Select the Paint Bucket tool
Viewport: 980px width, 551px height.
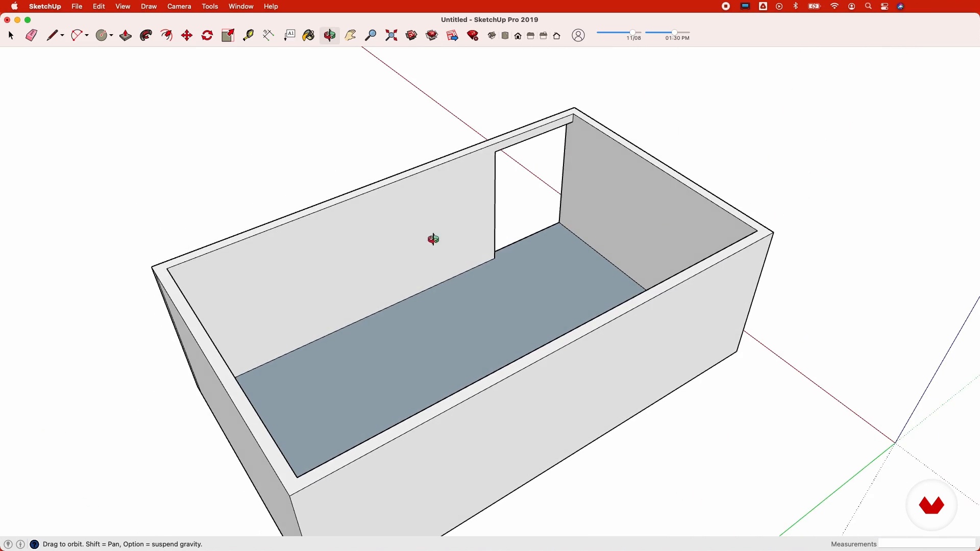[x=309, y=35]
